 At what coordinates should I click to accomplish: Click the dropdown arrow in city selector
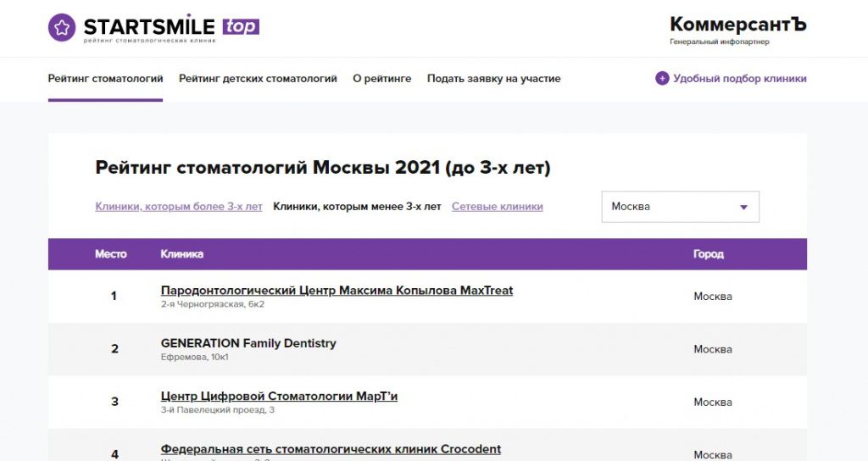743,208
